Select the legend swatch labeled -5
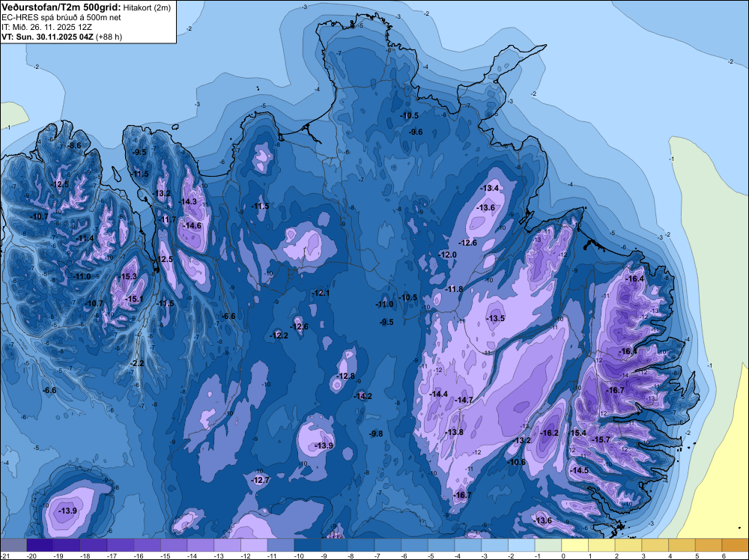The image size is (749, 560). [x=441, y=545]
